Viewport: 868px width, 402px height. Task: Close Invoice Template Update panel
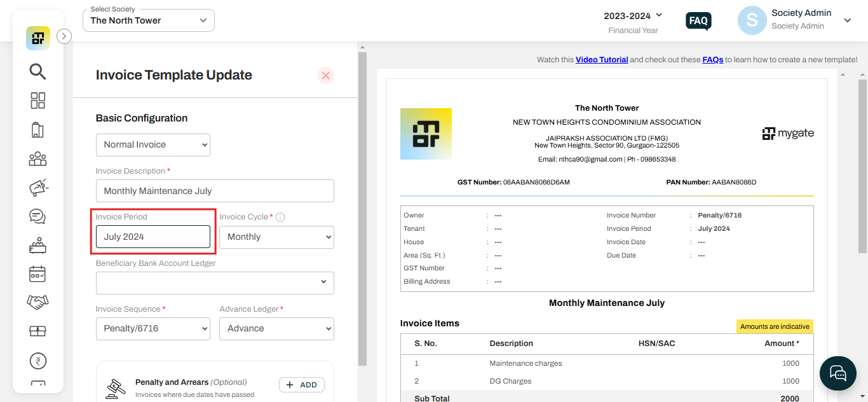pos(326,76)
